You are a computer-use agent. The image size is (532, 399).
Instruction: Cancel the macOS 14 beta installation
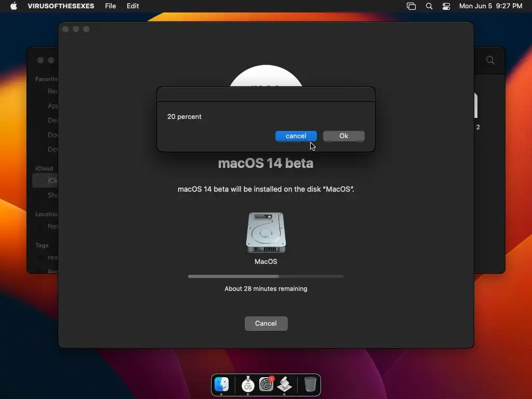[x=266, y=323]
